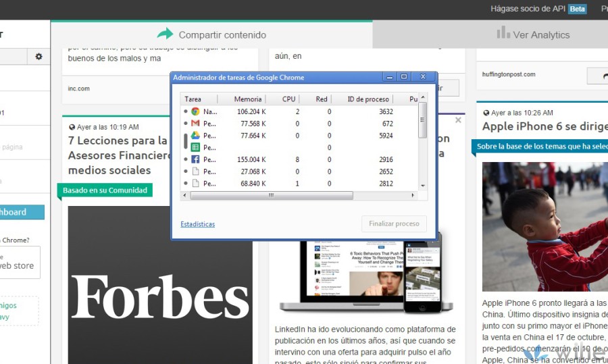Open settings with the gear icon in the sidebar
608x364 pixels.
[x=39, y=57]
